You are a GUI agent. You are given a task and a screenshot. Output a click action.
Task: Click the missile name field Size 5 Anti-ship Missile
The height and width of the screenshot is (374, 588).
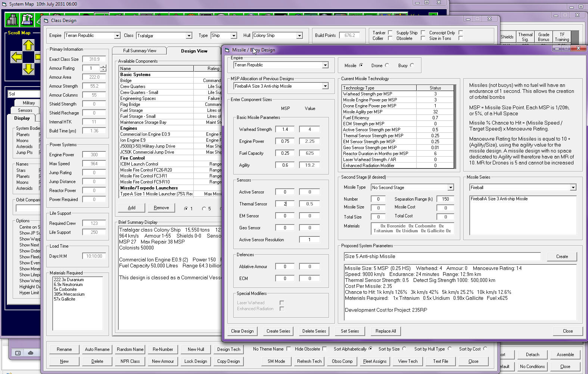pos(442,257)
